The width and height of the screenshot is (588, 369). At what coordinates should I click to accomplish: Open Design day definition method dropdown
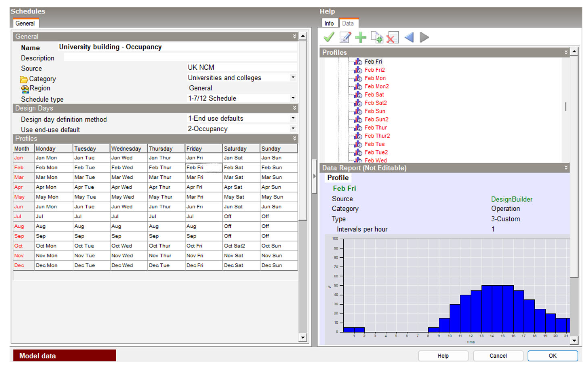(x=293, y=118)
